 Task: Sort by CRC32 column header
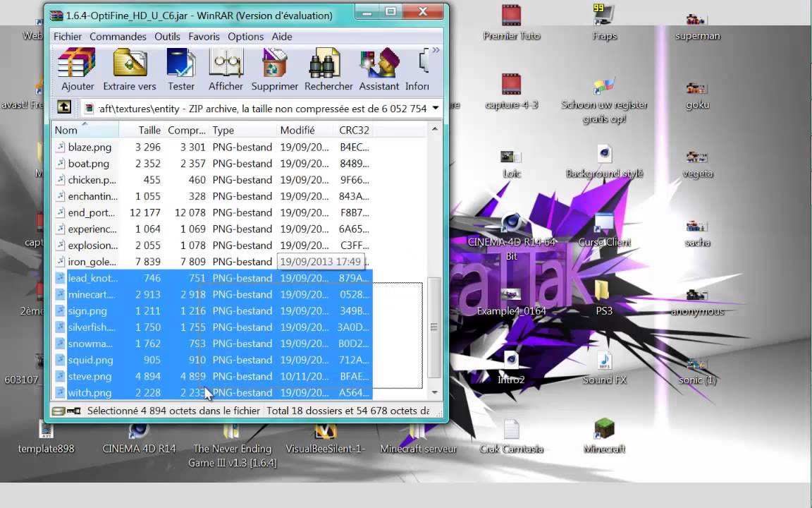click(354, 130)
